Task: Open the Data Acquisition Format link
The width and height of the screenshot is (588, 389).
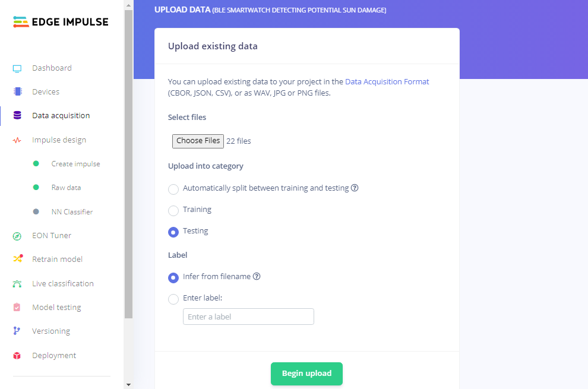Action: point(387,82)
